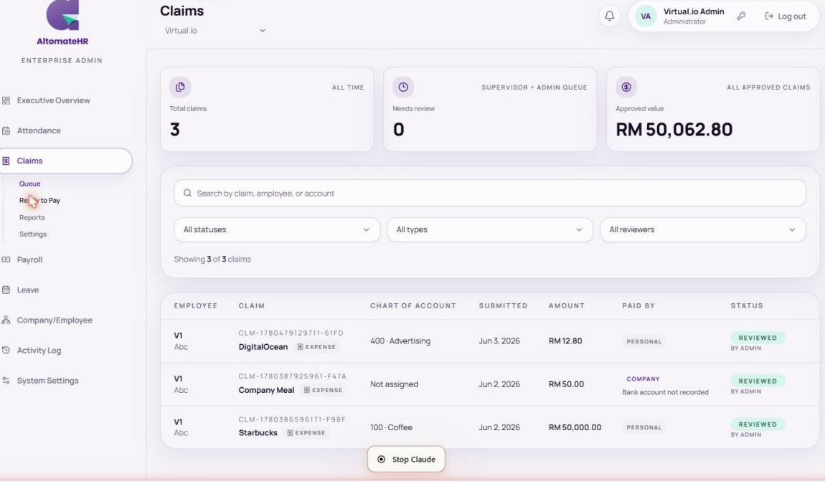Click the System Settings sliders icon
The width and height of the screenshot is (825, 504).
(x=6, y=381)
